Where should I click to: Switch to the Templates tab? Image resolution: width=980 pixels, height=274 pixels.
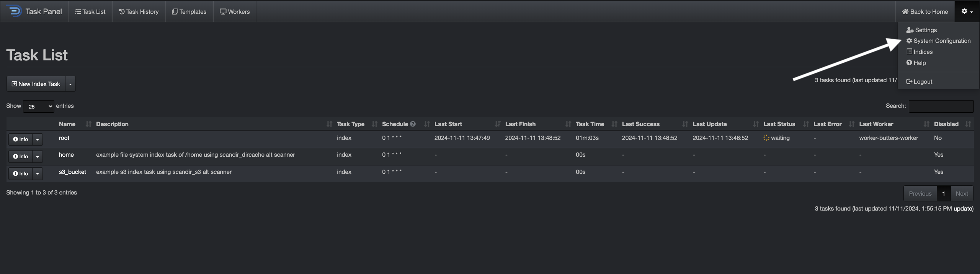[189, 11]
